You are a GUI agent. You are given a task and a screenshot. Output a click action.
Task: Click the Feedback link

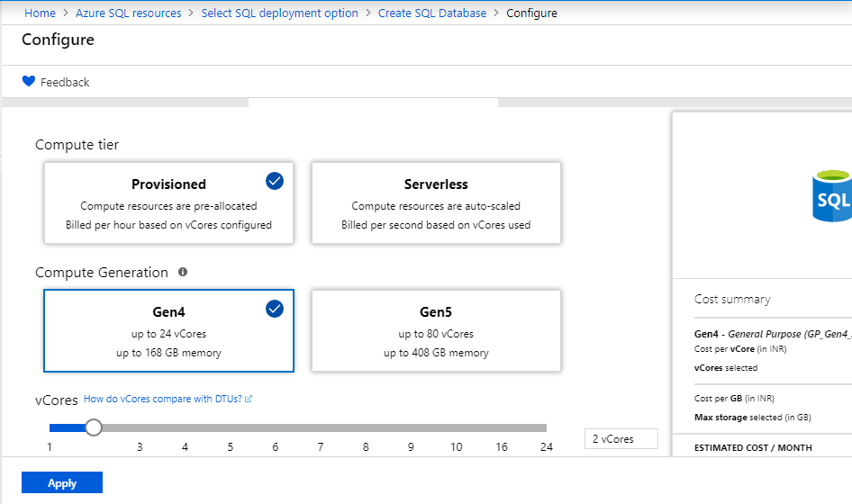point(65,82)
